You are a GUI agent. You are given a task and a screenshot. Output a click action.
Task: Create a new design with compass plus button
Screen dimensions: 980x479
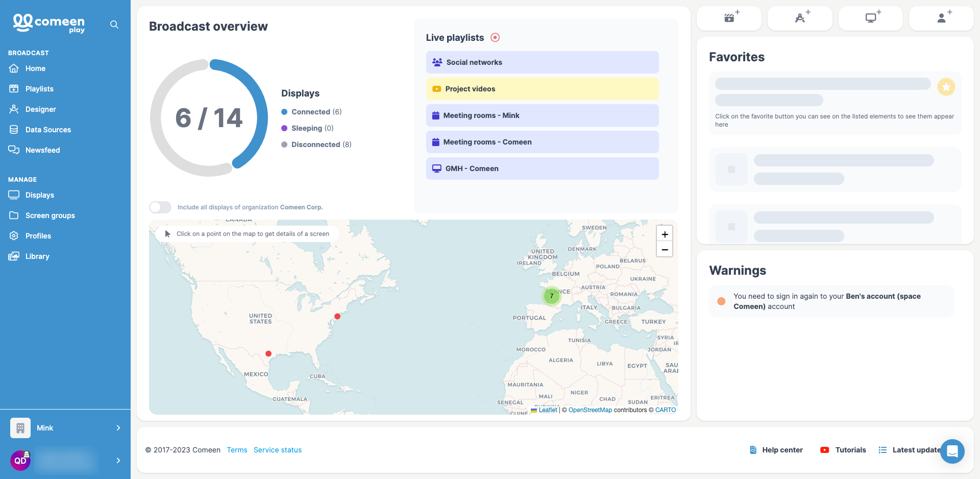tap(800, 18)
